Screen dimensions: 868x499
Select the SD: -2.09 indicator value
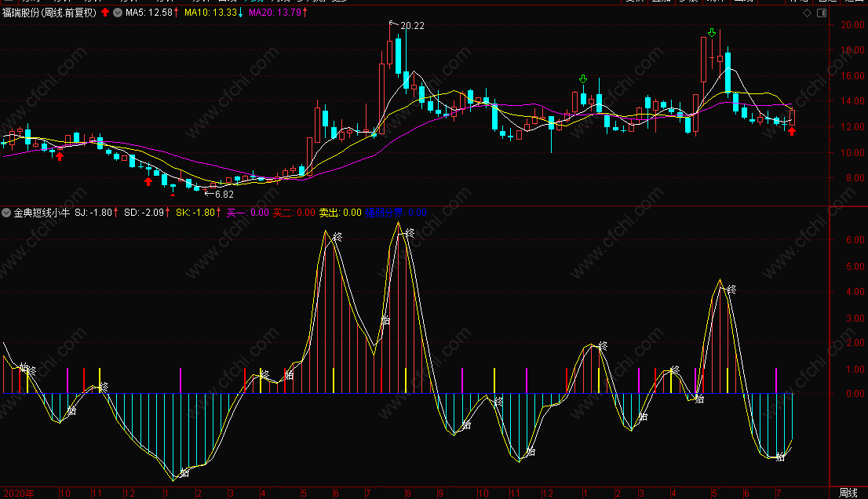(x=144, y=213)
